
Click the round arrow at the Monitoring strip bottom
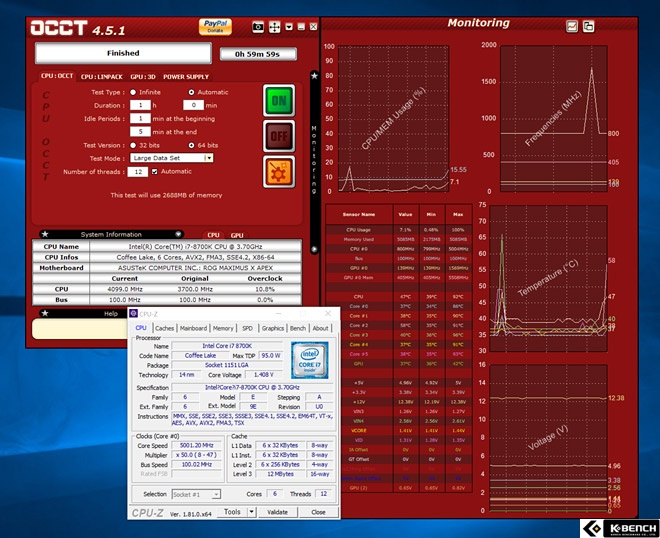coord(314,249)
